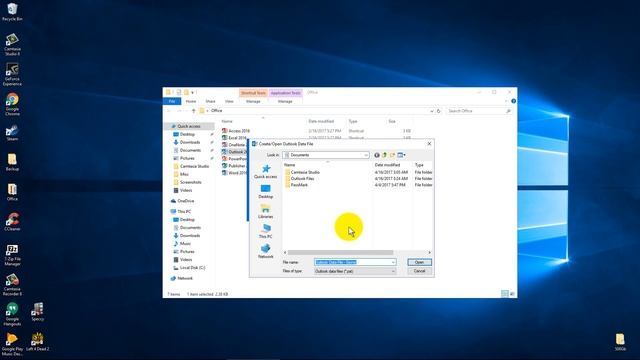Open the Google Hangouts desktop shortcut

click(12, 314)
